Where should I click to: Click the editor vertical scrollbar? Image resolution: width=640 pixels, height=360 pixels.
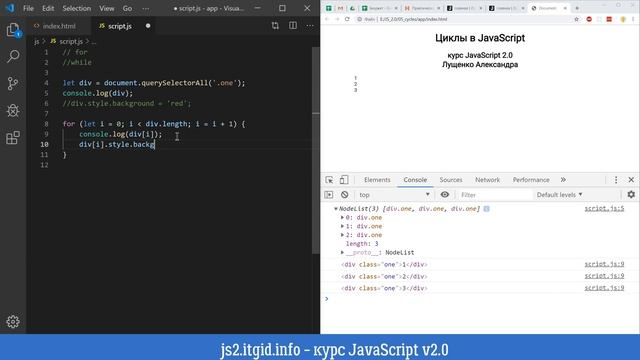pos(316,151)
